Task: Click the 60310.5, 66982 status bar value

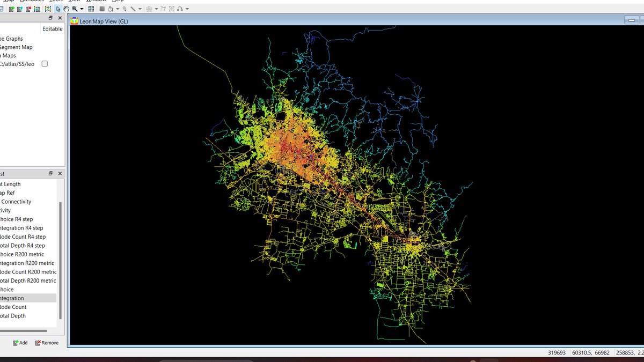Action: (590, 353)
